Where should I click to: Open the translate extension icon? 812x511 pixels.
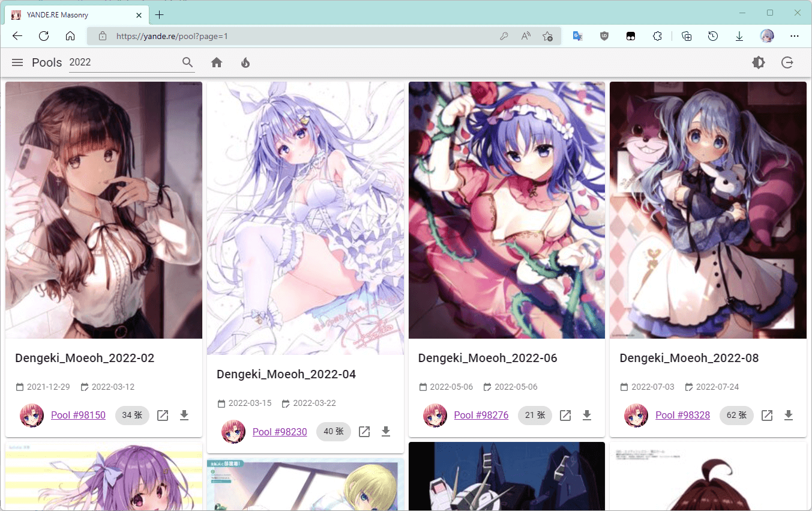click(578, 36)
